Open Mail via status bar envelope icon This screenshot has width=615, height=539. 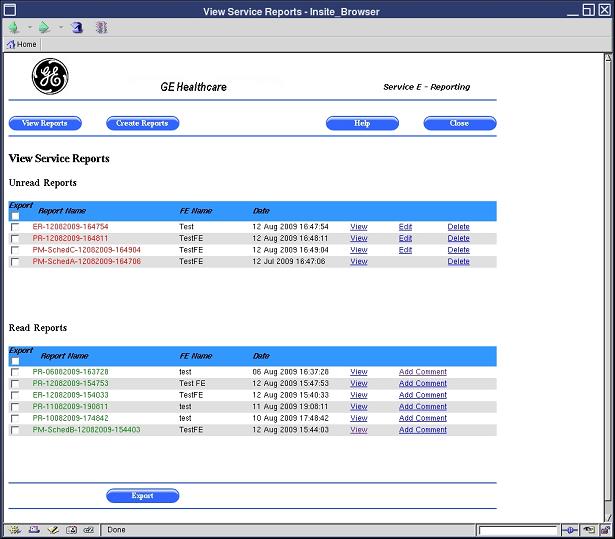(x=34, y=530)
